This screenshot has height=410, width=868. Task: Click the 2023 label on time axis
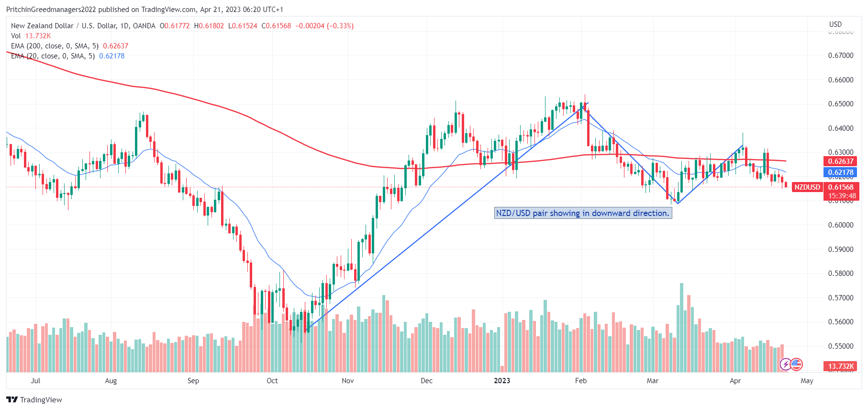point(502,381)
